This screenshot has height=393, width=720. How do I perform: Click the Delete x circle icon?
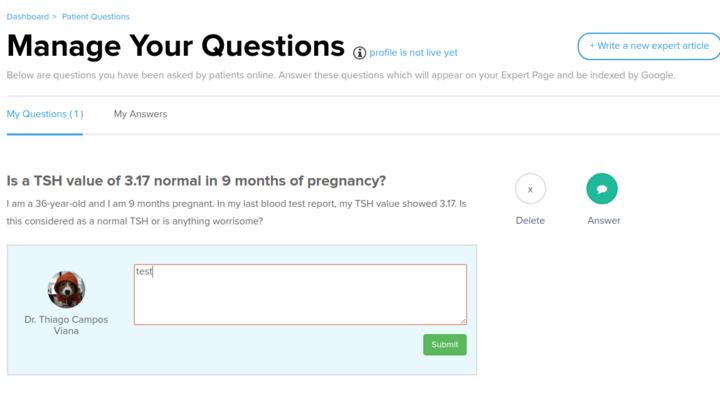pyautogui.click(x=530, y=189)
